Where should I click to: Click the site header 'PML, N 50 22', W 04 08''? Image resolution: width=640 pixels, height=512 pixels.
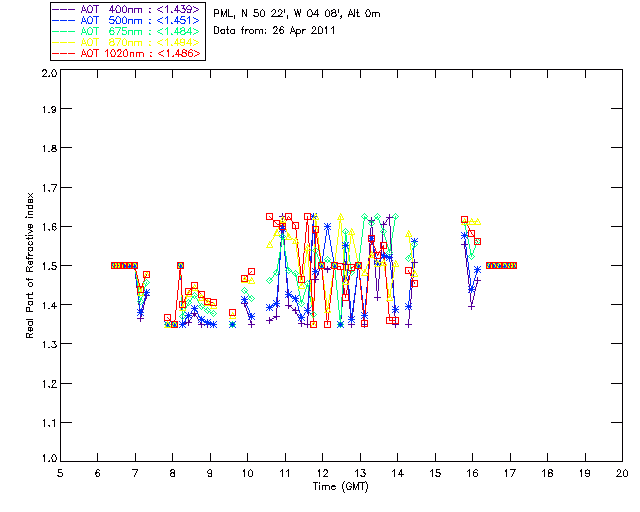pyautogui.click(x=278, y=14)
